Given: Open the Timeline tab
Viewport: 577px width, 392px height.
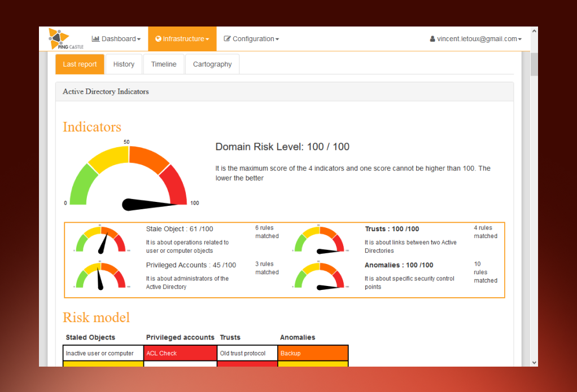Looking at the screenshot, I should point(164,64).
